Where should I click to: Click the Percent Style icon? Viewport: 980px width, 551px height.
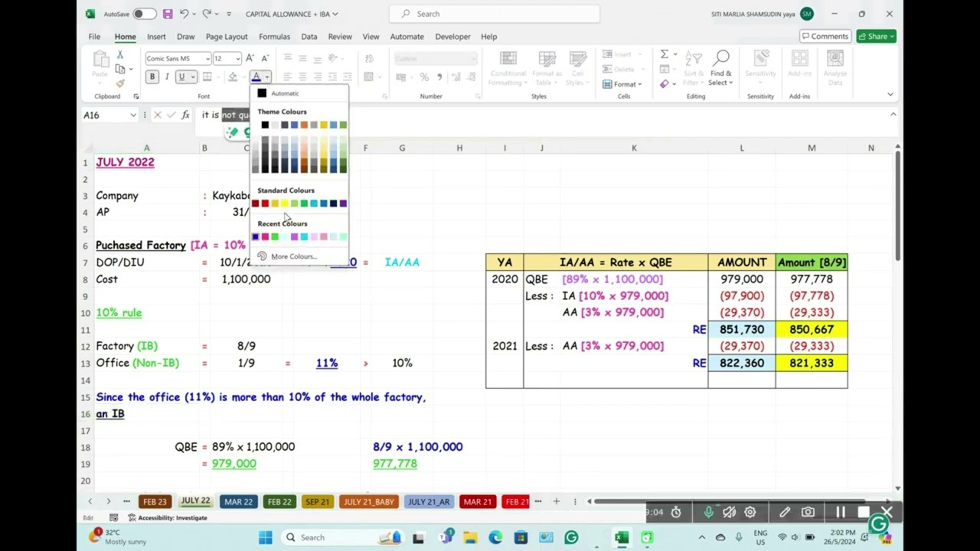(424, 77)
